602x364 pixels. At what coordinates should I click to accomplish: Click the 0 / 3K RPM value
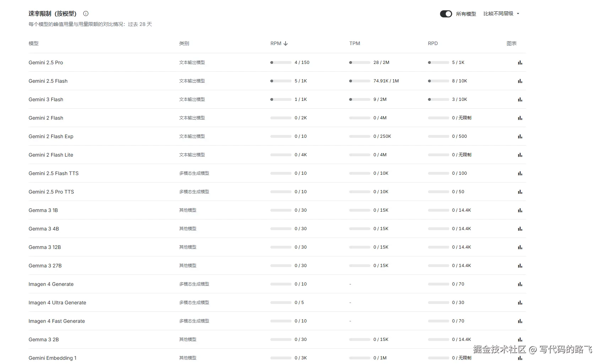coord(300,358)
